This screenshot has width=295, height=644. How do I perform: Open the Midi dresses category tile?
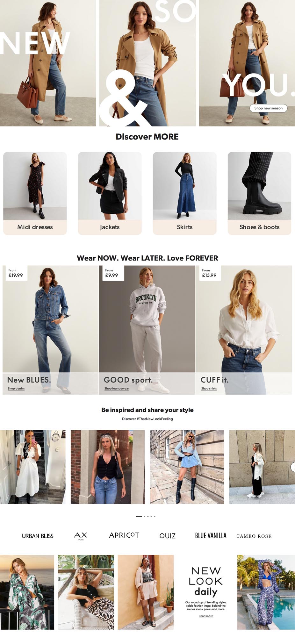35,193
